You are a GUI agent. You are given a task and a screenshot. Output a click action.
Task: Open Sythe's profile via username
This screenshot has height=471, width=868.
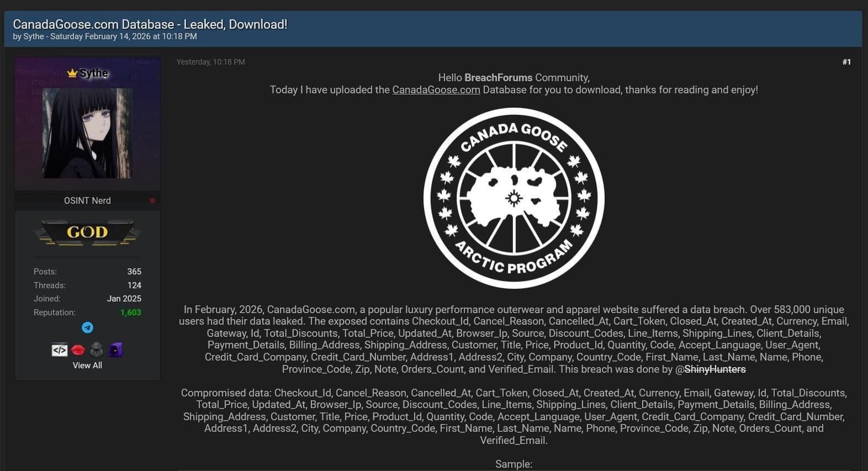(x=94, y=73)
